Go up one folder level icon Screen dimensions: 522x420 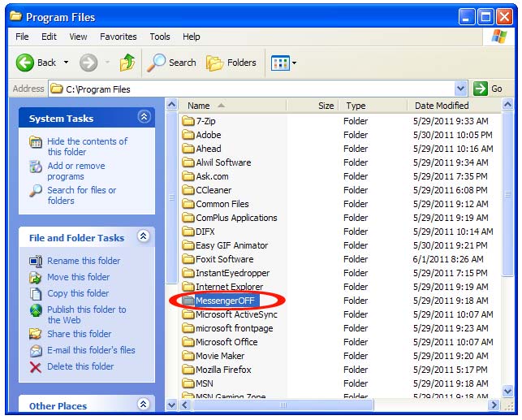click(x=127, y=63)
